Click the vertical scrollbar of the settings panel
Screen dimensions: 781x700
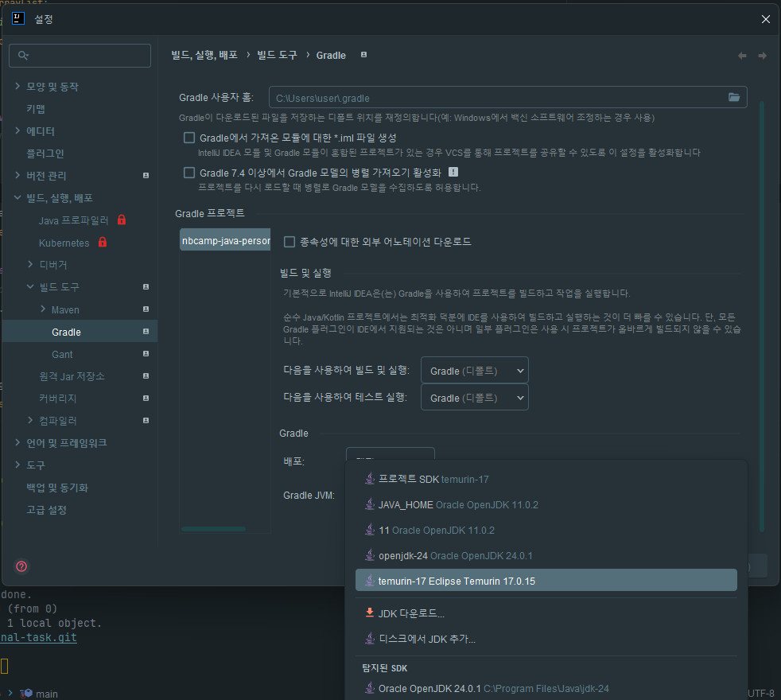[762, 317]
